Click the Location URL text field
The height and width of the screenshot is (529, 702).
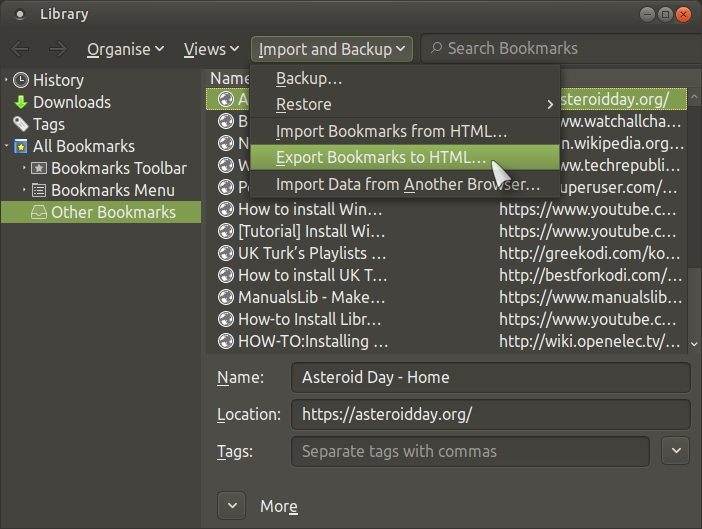click(x=491, y=414)
